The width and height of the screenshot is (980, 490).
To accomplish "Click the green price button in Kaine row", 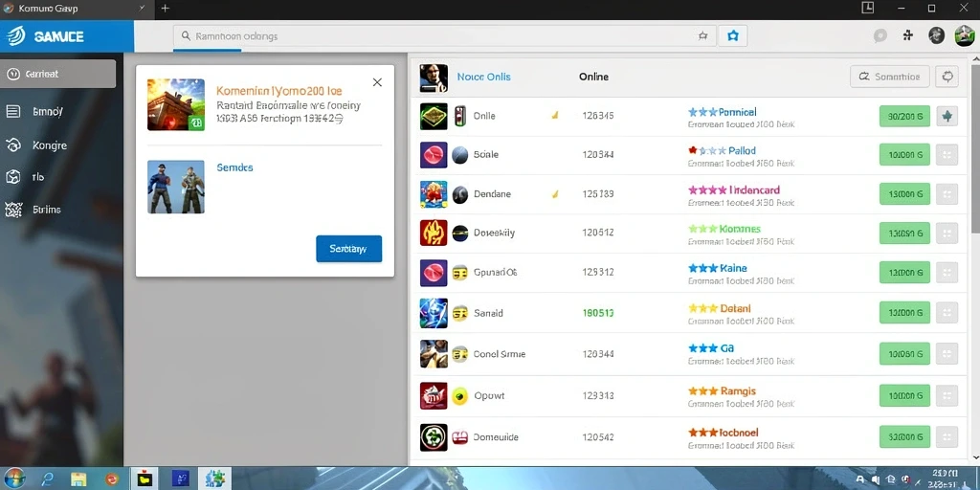I will [x=904, y=272].
